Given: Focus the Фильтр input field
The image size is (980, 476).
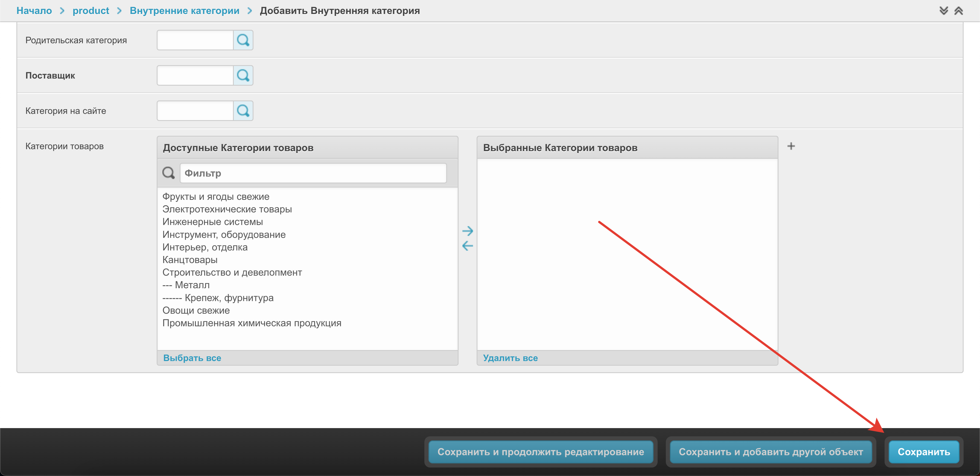Looking at the screenshot, I should coord(313,173).
